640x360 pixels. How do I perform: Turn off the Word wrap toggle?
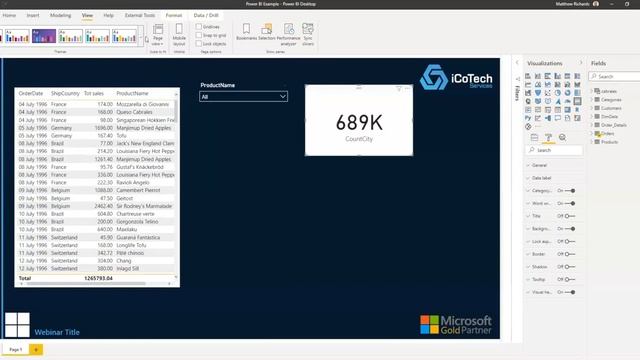[570, 203]
